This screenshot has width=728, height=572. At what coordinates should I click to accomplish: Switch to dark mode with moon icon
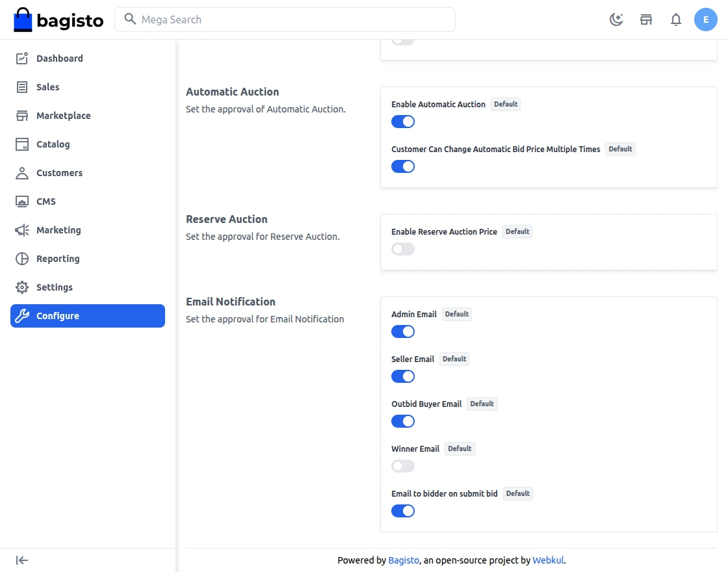[x=616, y=19]
